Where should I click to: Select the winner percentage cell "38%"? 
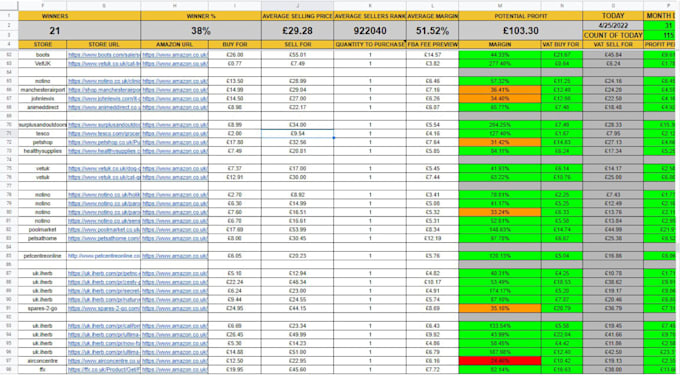pyautogui.click(x=201, y=31)
